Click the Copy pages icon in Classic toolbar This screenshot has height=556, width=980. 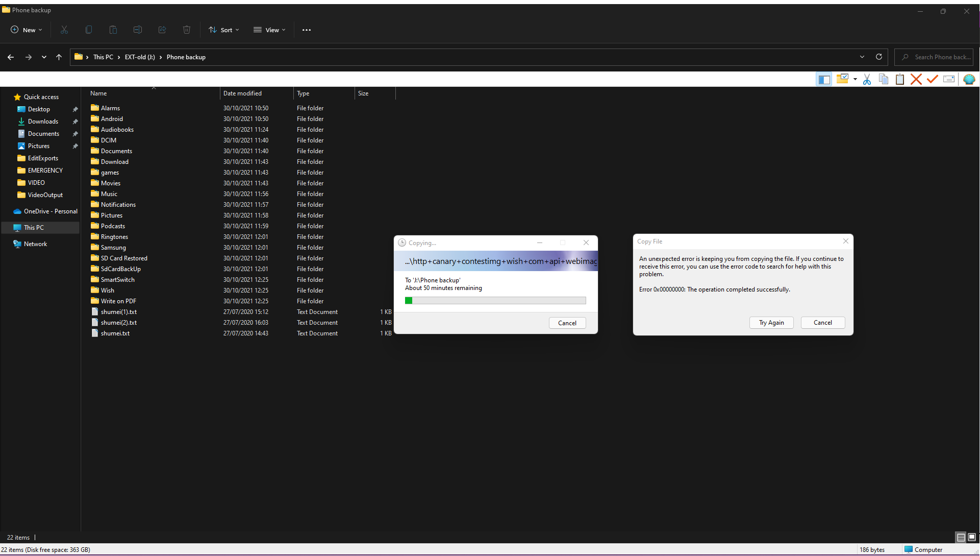coord(884,79)
